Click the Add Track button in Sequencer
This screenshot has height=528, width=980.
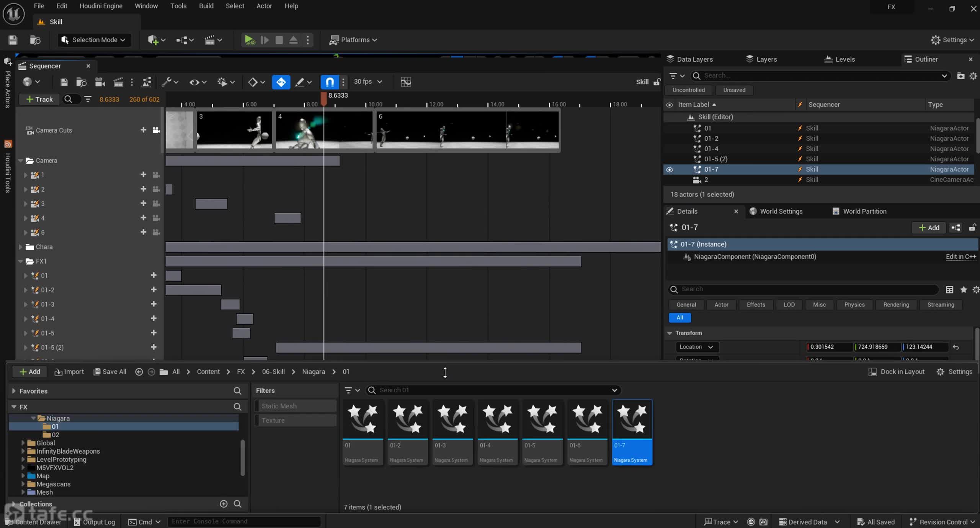coord(39,100)
